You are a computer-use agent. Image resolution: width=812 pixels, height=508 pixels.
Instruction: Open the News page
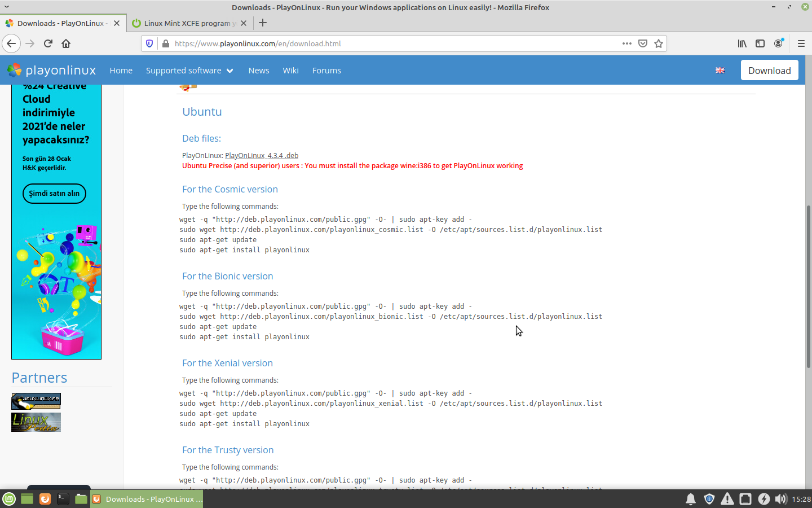pyautogui.click(x=259, y=71)
